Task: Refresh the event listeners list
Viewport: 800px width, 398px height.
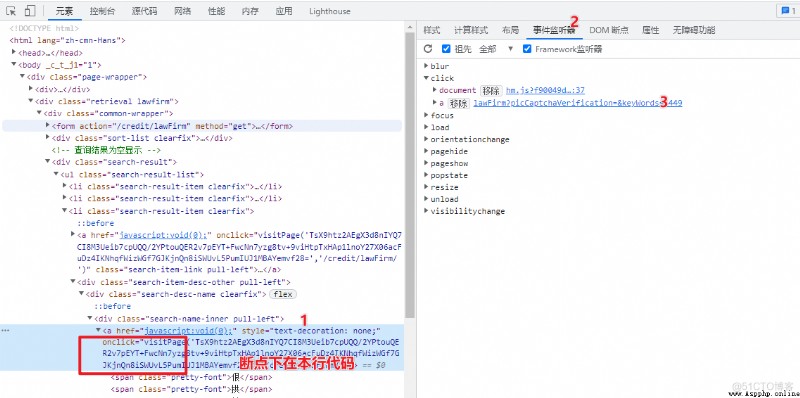Action: click(428, 49)
